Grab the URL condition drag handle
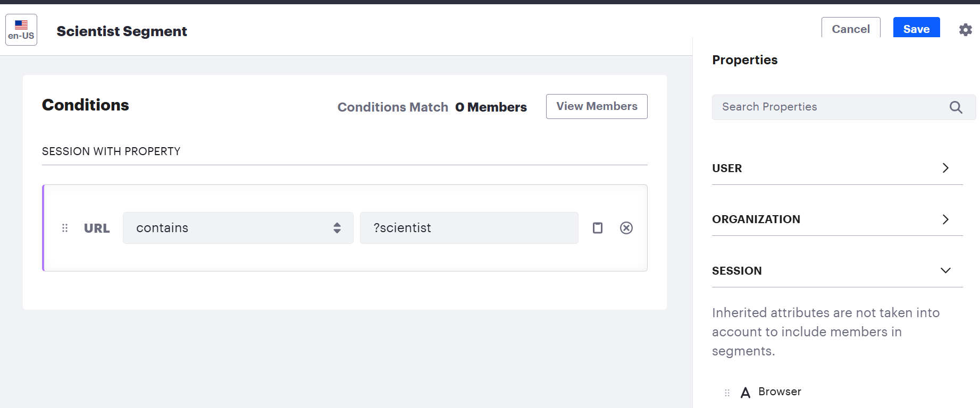The width and height of the screenshot is (980, 408). pos(65,228)
